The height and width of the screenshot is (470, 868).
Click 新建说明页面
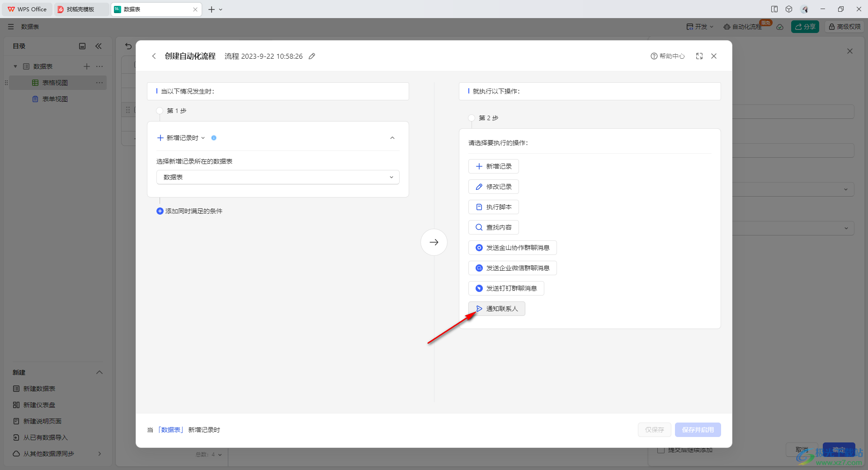38,421
